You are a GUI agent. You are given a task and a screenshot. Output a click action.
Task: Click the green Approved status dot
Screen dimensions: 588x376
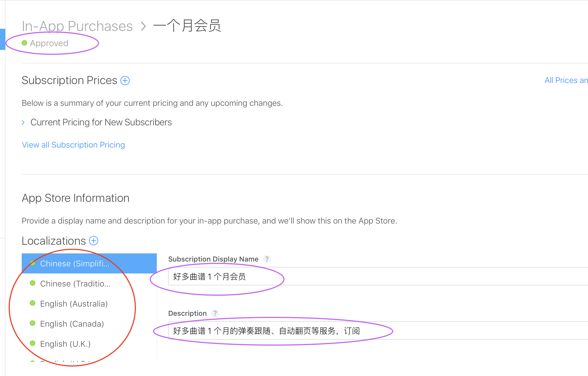tap(24, 43)
